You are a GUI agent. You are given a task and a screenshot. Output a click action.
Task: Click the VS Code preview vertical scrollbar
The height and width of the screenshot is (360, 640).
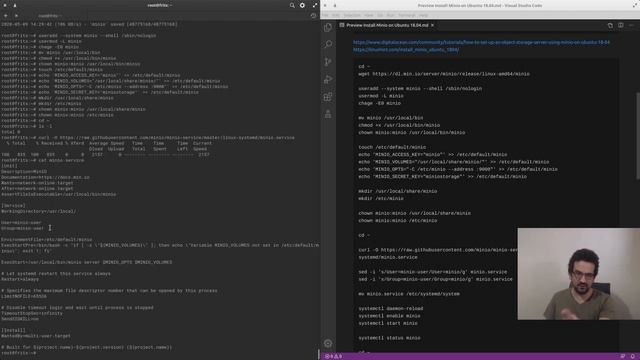pyautogui.click(x=638, y=136)
